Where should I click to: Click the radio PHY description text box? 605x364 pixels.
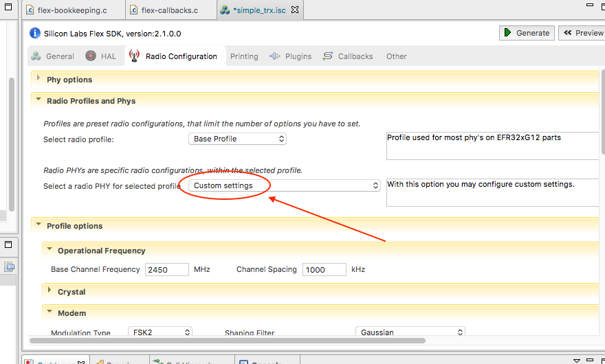coord(493,192)
